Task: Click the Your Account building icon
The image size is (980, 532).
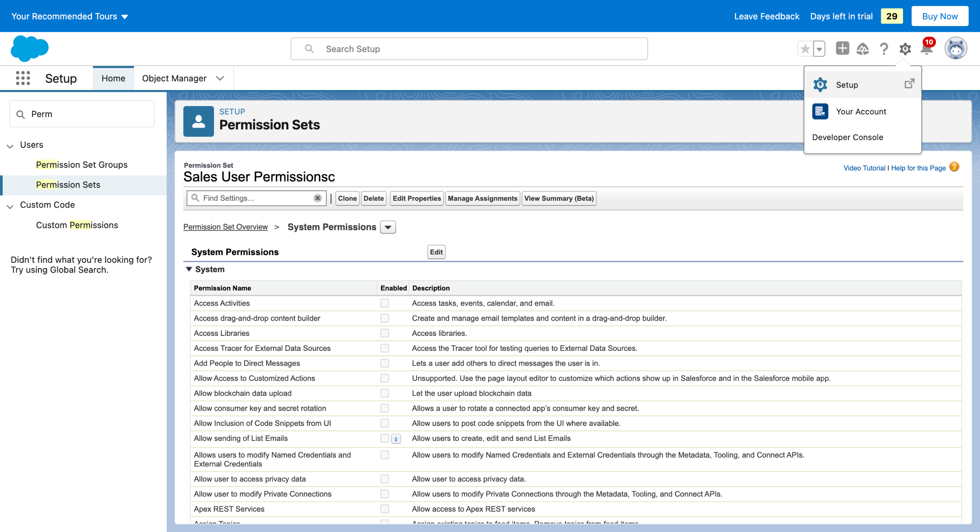Action: click(820, 111)
